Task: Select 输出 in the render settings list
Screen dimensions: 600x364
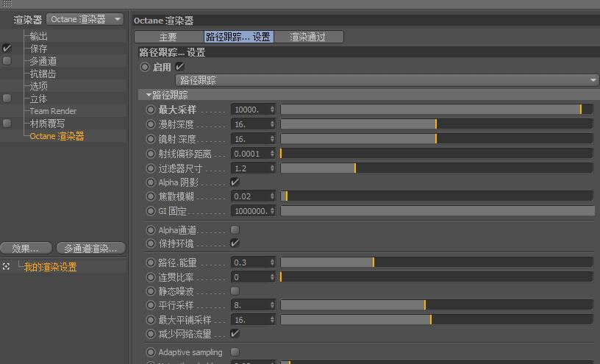Action: point(39,36)
